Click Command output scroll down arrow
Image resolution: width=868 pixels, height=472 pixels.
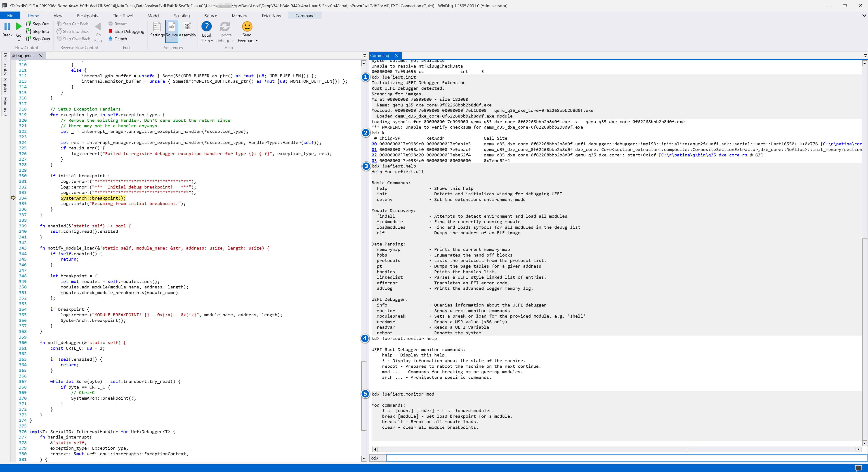864,443
